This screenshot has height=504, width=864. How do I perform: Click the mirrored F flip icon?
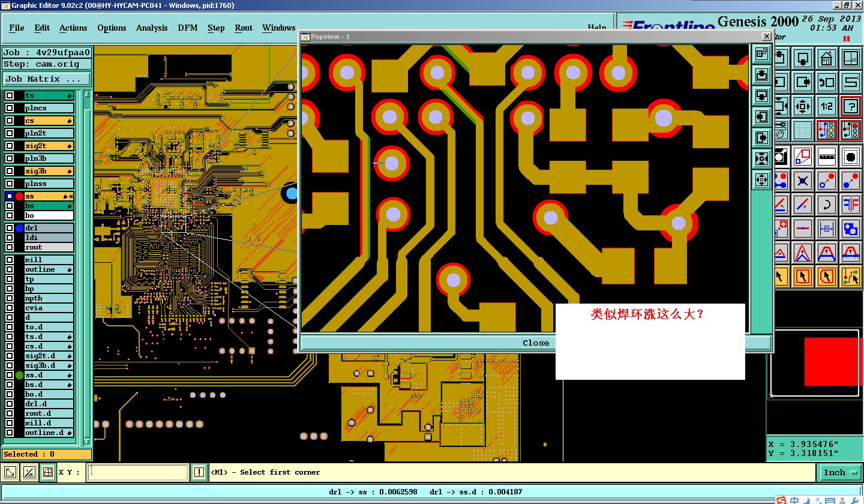click(x=850, y=204)
